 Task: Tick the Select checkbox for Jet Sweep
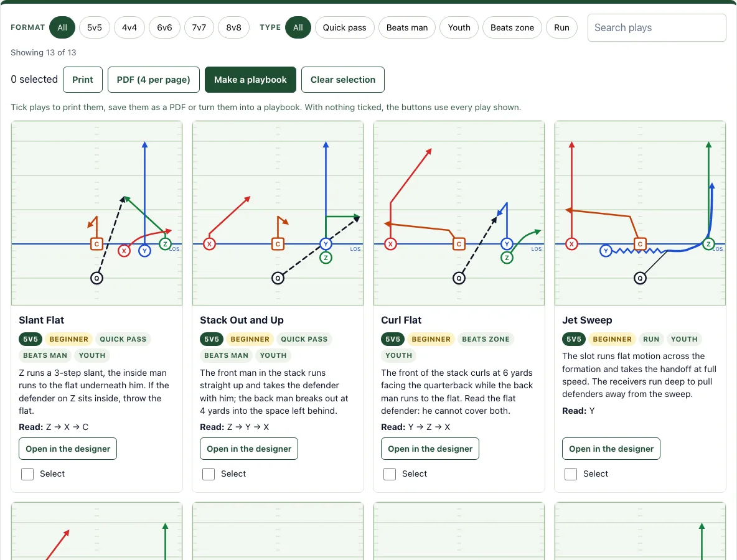click(571, 474)
